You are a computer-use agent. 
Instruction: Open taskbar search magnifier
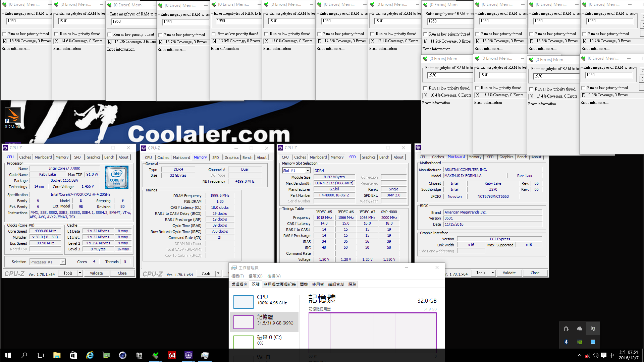point(24,355)
